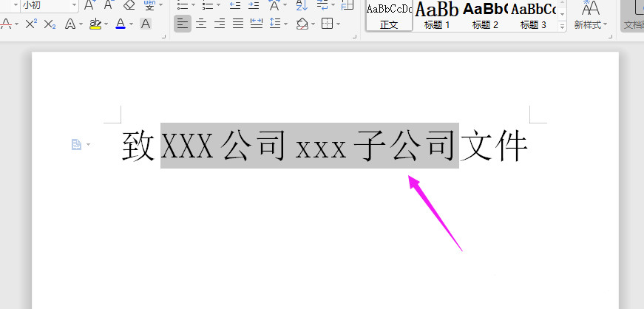Open the font color dropdown arrow
Image resolution: width=644 pixels, height=309 pixels.
pos(131,24)
